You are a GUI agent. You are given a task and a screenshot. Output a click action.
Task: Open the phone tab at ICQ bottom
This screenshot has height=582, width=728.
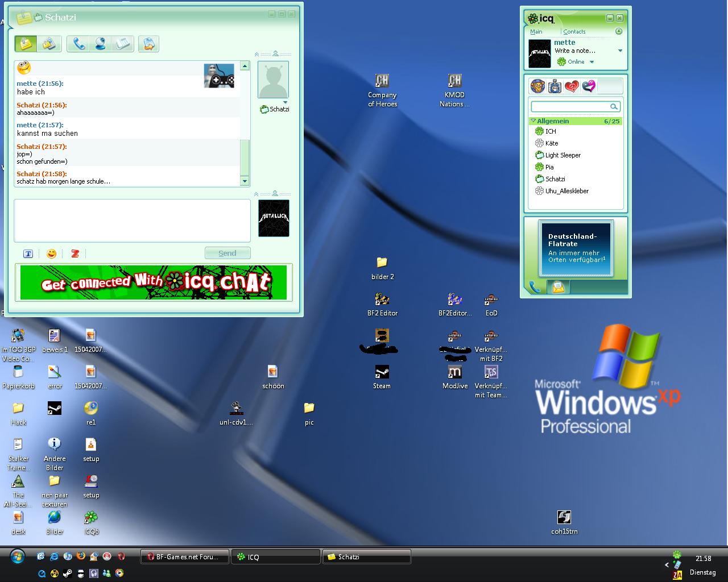click(535, 287)
